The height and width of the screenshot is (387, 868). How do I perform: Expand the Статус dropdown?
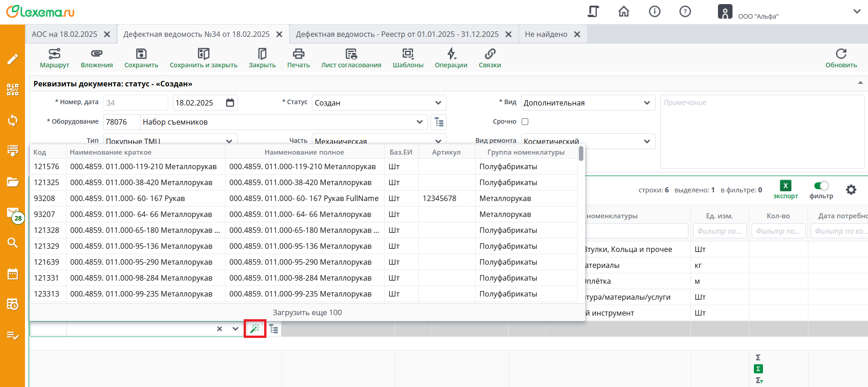(438, 103)
